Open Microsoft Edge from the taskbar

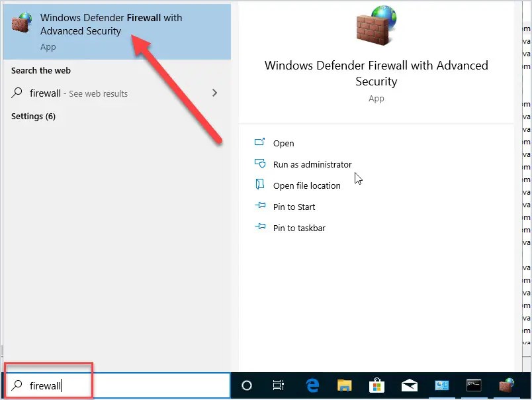click(x=311, y=385)
